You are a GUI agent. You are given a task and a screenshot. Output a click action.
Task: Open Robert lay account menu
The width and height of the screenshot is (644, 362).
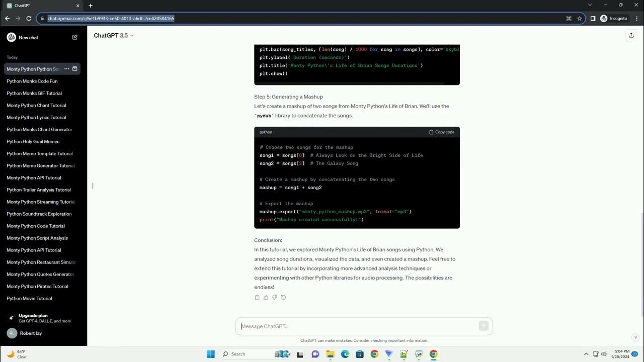[x=42, y=333]
